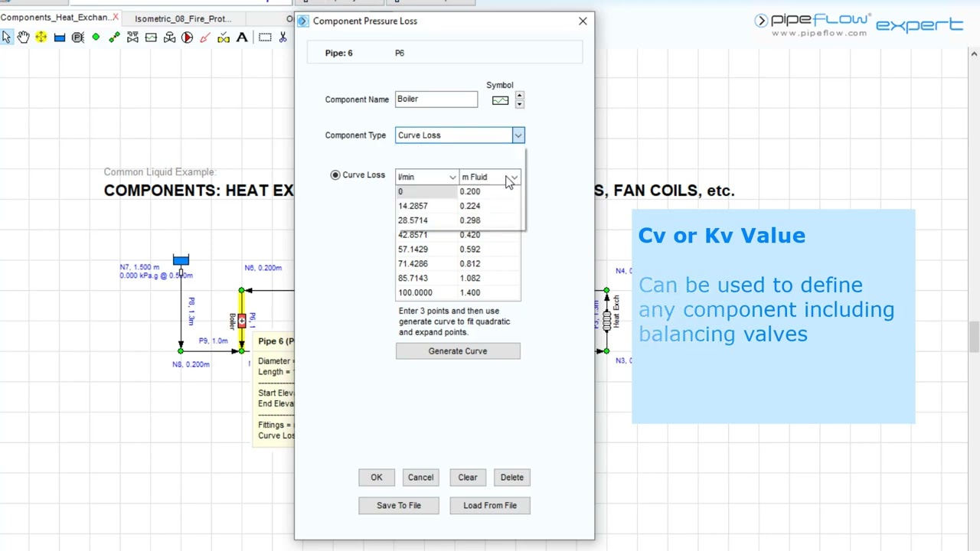Image resolution: width=980 pixels, height=551 pixels.
Task: Step symbol selector up
Action: (x=519, y=96)
